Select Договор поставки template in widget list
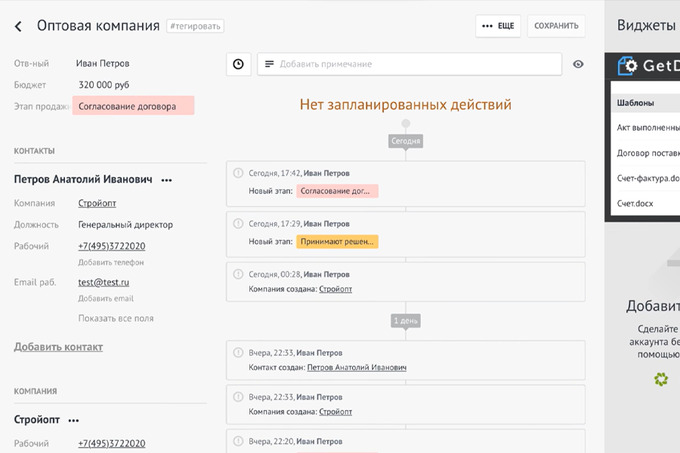The height and width of the screenshot is (453, 680). [x=647, y=153]
